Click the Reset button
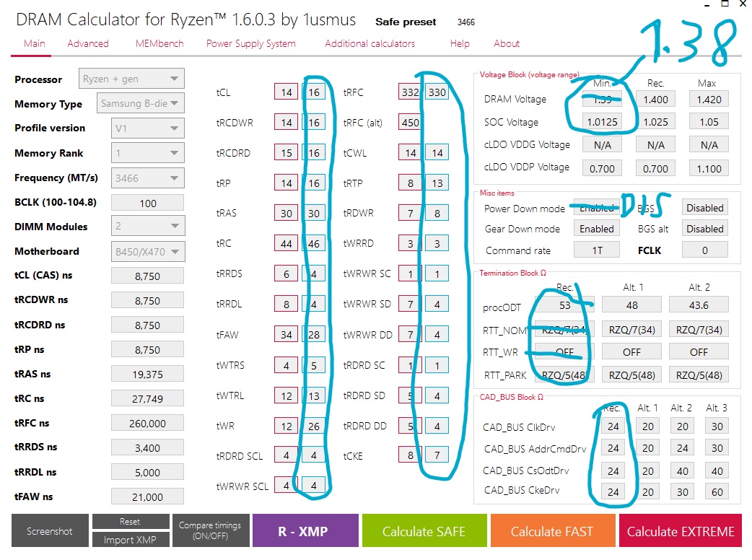 (131, 522)
